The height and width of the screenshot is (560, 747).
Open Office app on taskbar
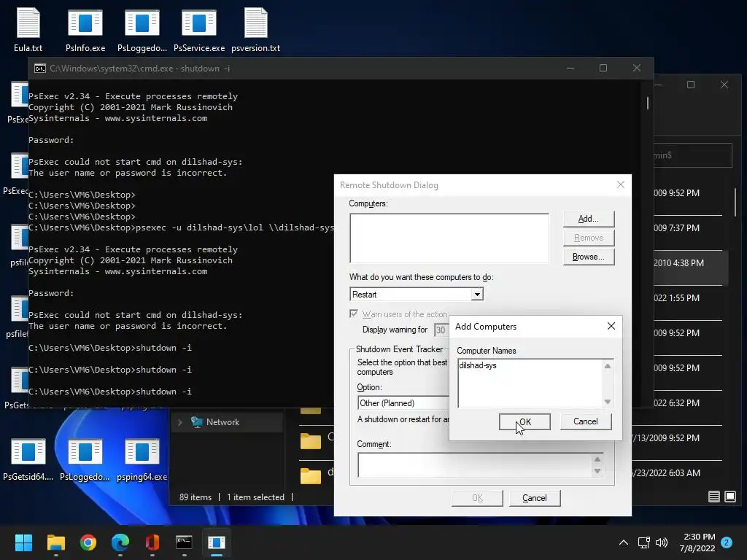coord(152,542)
